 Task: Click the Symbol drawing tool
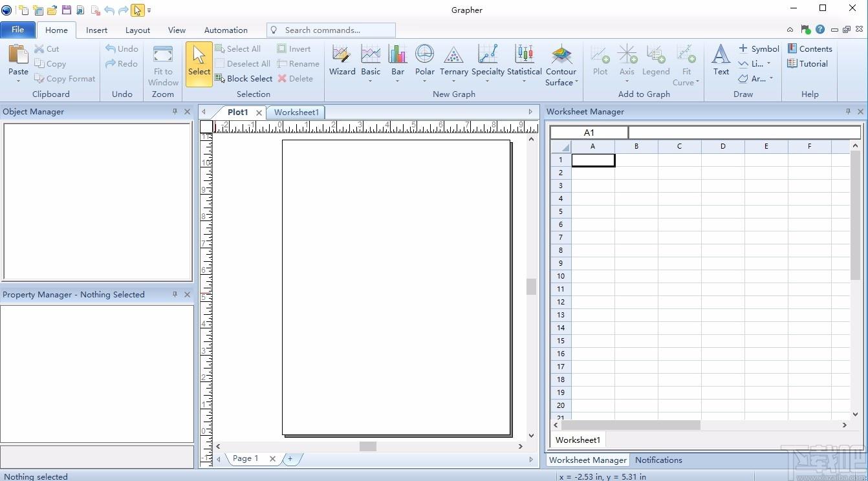coord(759,48)
